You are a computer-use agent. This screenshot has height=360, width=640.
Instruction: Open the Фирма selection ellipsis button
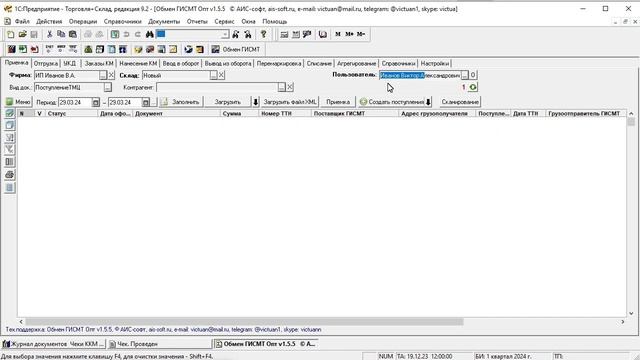pos(103,75)
